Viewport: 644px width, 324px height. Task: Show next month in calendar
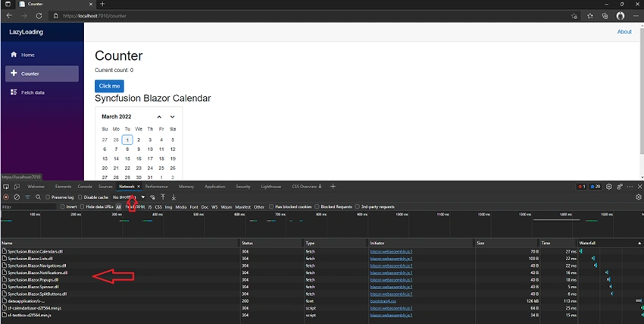[x=173, y=117]
